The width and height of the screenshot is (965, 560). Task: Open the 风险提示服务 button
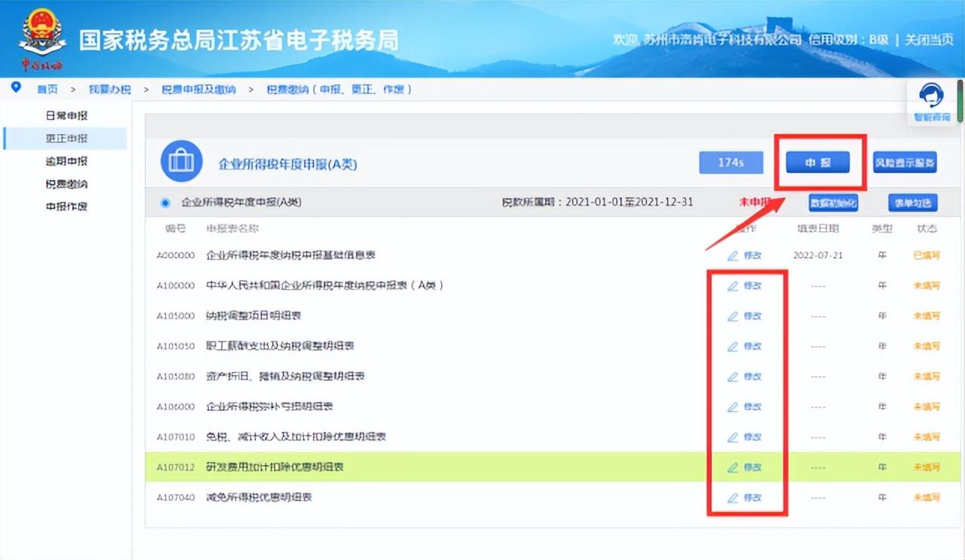coord(906,162)
